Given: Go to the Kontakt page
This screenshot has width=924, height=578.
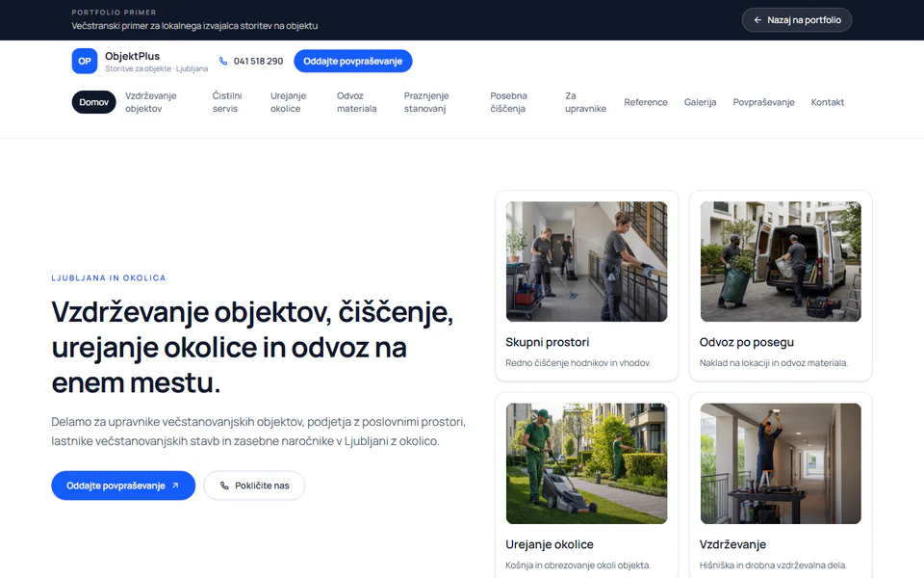Looking at the screenshot, I should [x=828, y=102].
